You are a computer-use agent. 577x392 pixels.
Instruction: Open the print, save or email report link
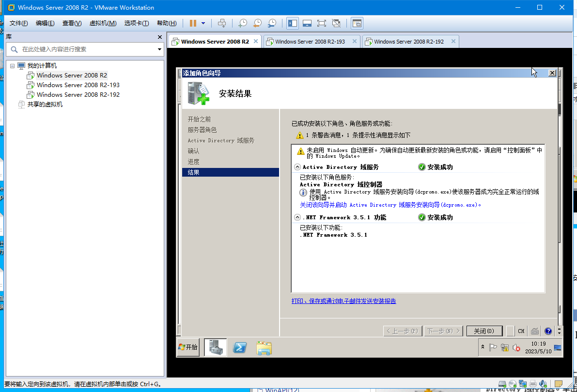click(x=343, y=301)
